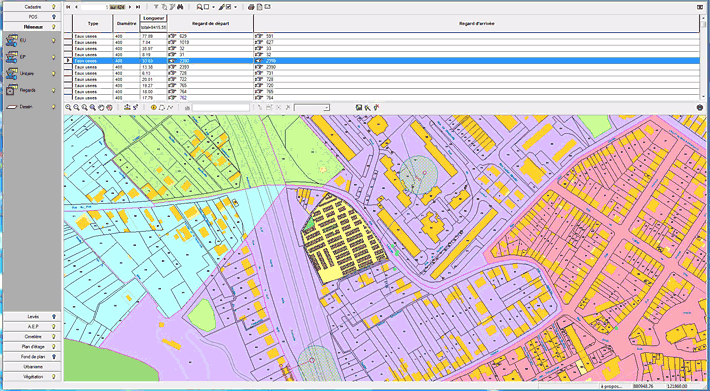Open the Plan d'étage panel tab
This screenshot has width=710, height=391.
click(x=32, y=347)
